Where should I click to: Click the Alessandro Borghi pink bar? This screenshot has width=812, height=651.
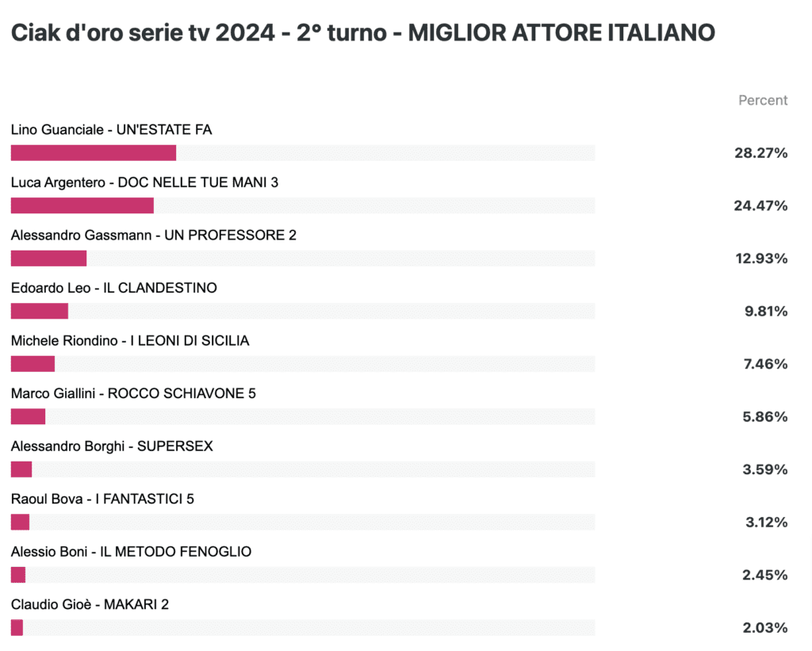click(x=21, y=469)
